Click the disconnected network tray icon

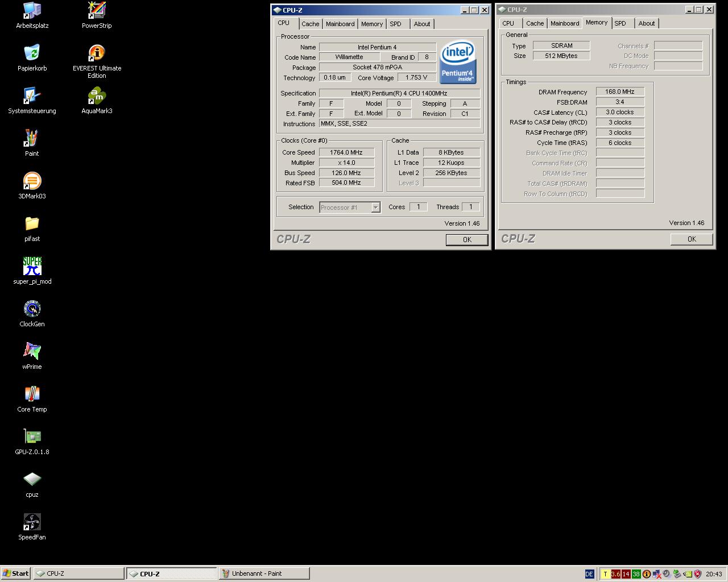click(x=657, y=574)
